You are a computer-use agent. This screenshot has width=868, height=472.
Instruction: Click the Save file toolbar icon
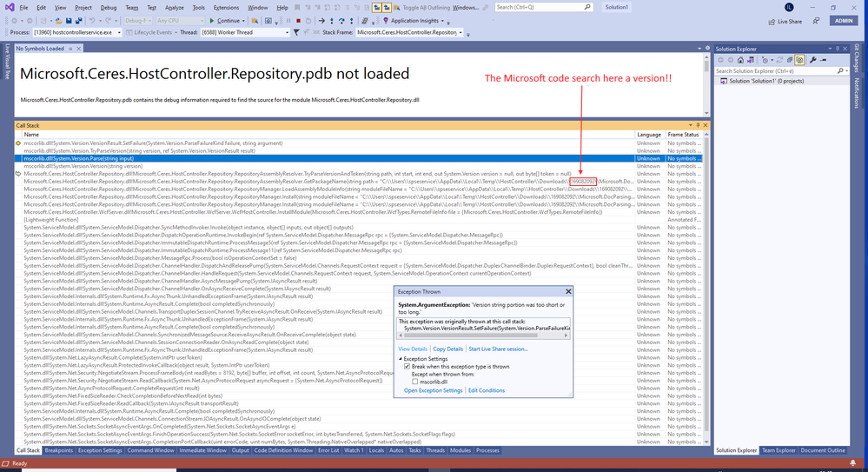[69, 21]
